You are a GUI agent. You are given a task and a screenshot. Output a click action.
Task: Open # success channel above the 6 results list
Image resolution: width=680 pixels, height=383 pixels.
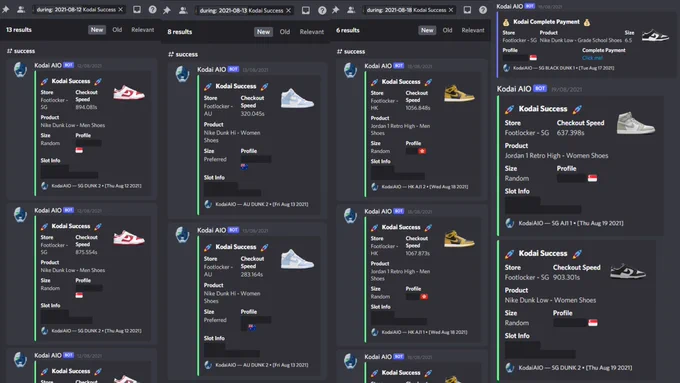pos(351,51)
